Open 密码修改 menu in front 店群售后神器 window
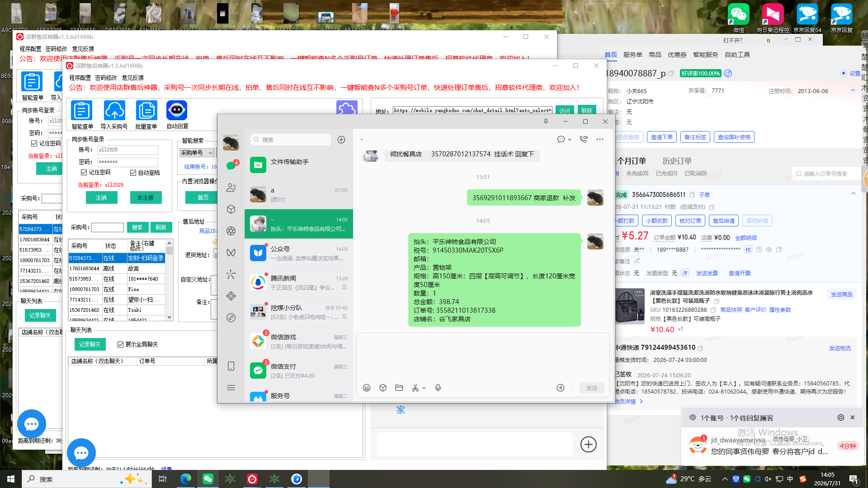Viewport: 868px width, 488px height. pos(106,78)
